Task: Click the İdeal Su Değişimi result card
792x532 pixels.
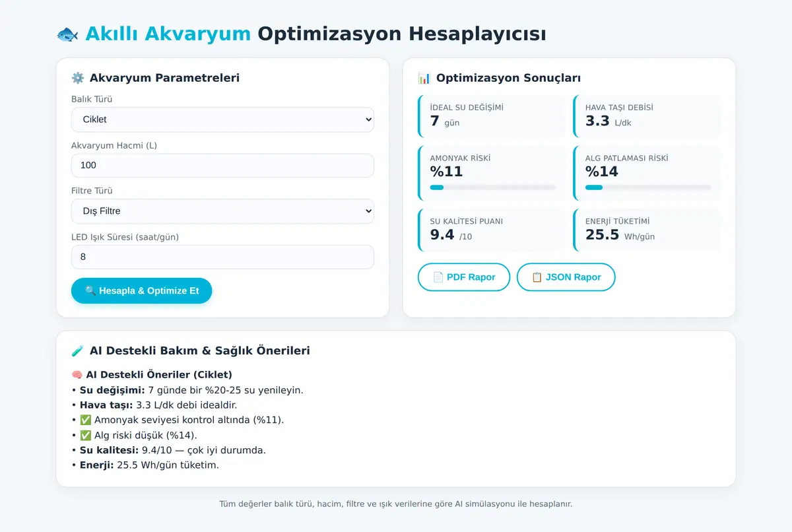Action: click(492, 116)
